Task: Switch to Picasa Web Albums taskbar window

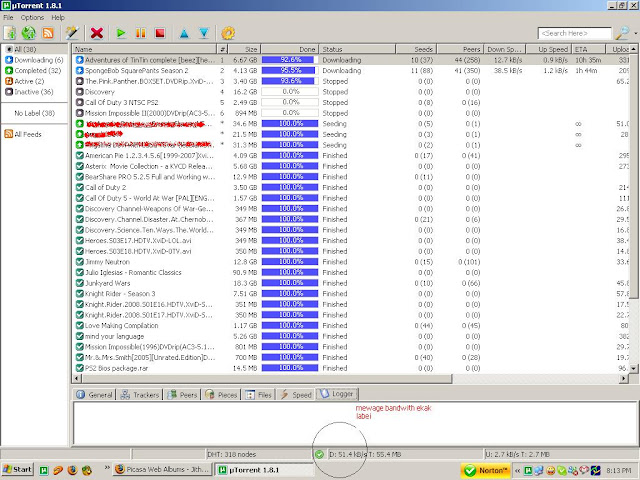Action: click(x=162, y=470)
